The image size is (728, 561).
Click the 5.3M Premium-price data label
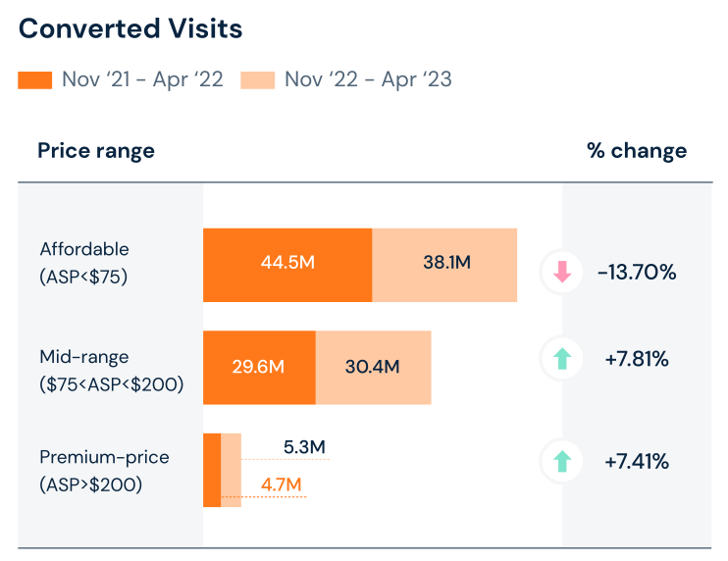tap(303, 448)
